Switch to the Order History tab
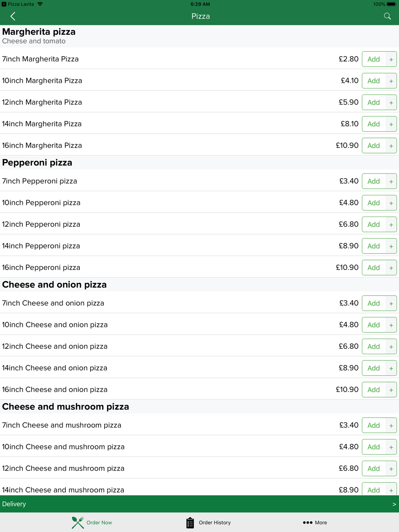 (208, 522)
